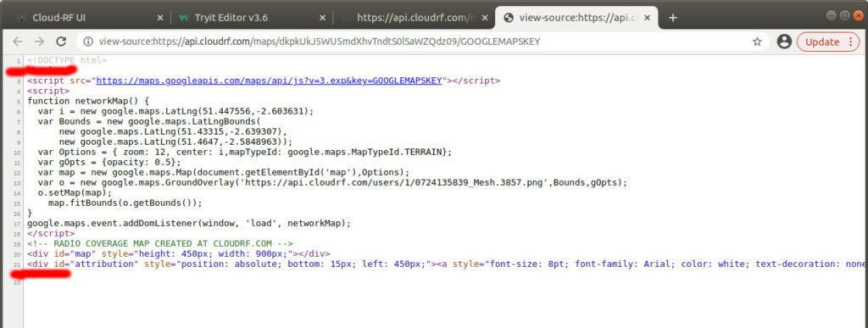The height and width of the screenshot is (328, 868).
Task: Go back using the browser back arrow
Action: (x=18, y=42)
